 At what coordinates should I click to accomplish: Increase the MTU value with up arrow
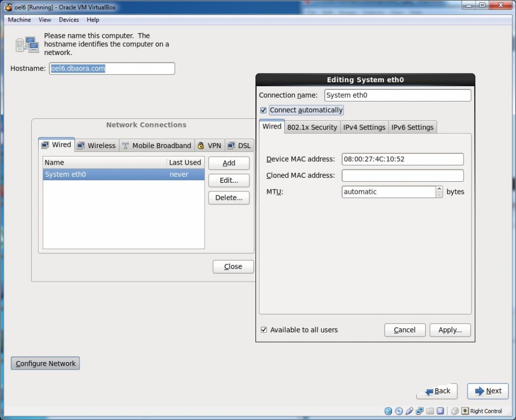[439, 189]
